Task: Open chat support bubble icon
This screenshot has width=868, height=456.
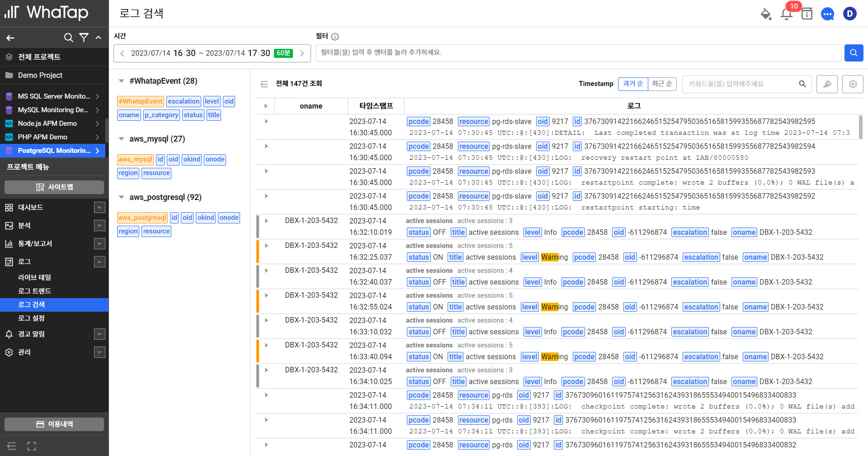Action: [828, 14]
